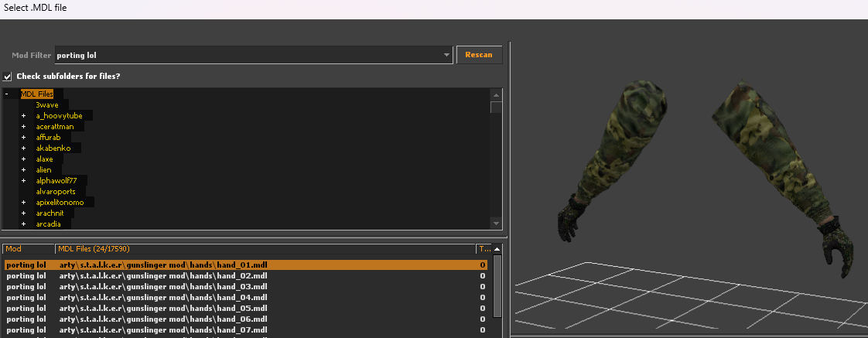Viewport: 868px width, 338px height.
Task: Select hand_02.mdl in the file list
Action: (x=246, y=276)
